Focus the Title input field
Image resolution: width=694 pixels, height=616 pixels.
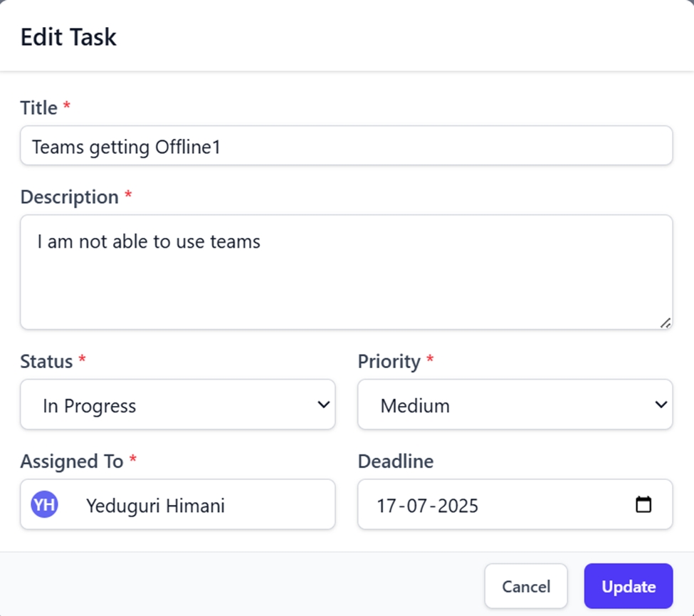click(346, 146)
